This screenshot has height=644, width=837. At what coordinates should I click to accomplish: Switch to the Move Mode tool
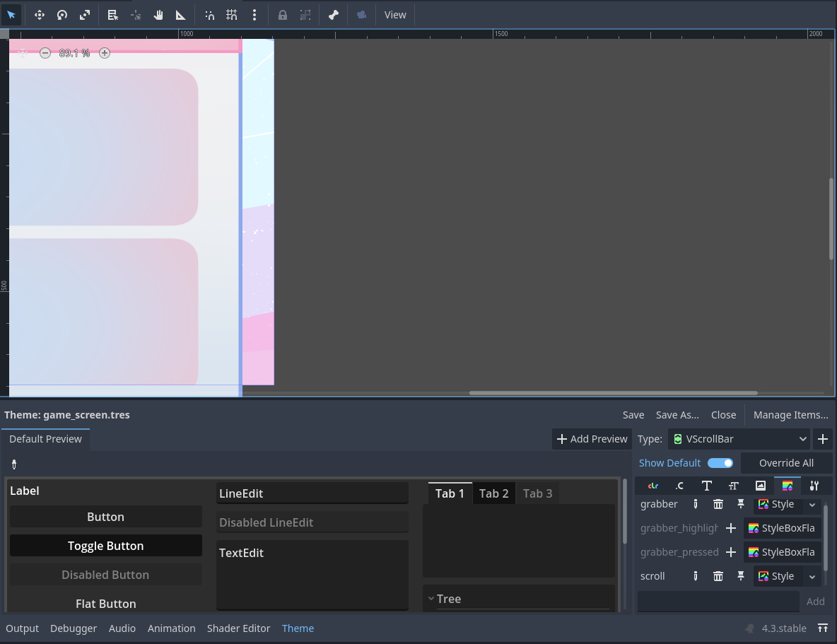pyautogui.click(x=40, y=15)
